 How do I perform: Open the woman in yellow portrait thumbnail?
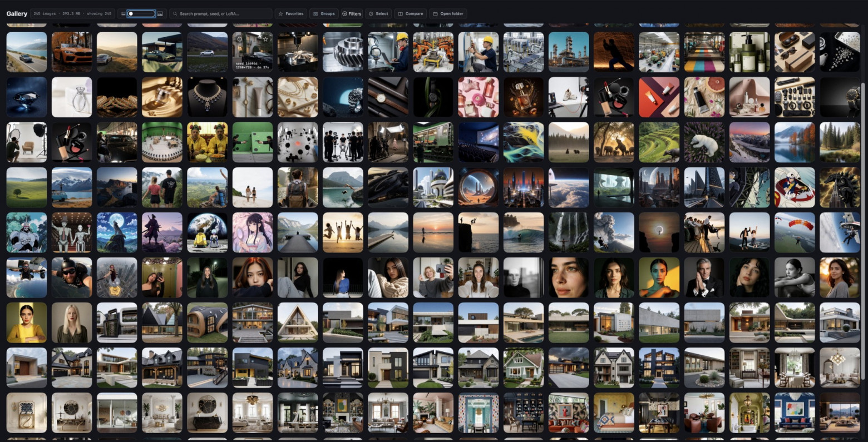27,322
